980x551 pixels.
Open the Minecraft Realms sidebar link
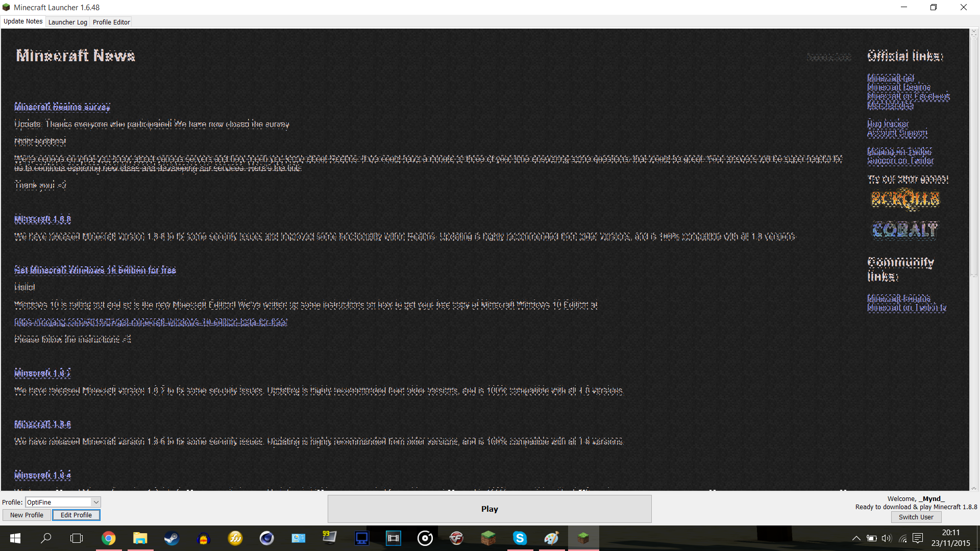pyautogui.click(x=899, y=87)
